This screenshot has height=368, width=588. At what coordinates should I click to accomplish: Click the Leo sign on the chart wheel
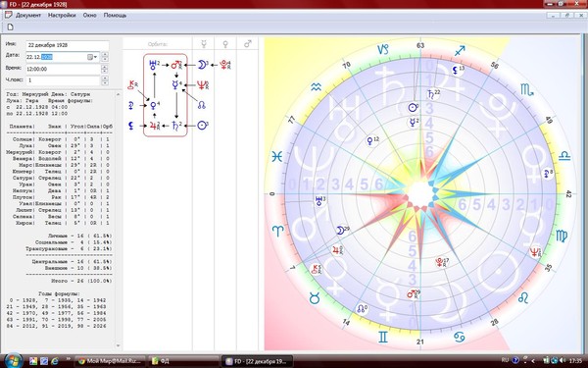[x=523, y=298]
